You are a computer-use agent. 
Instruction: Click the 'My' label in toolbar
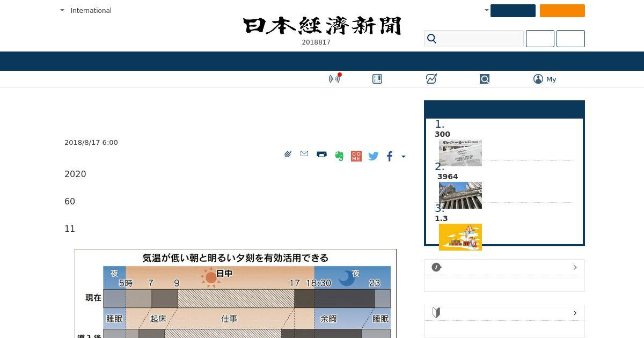click(551, 79)
